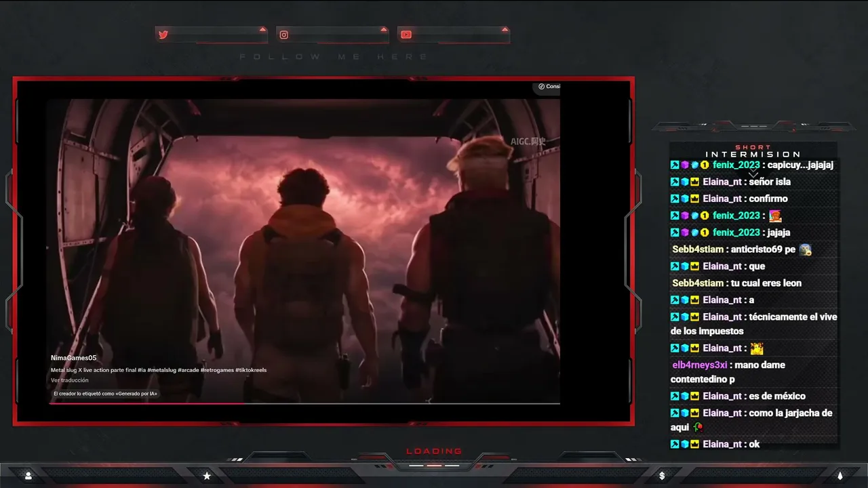Screen dimensions: 868x488
Task: Open the Instagram social icon
Action: click(284, 35)
